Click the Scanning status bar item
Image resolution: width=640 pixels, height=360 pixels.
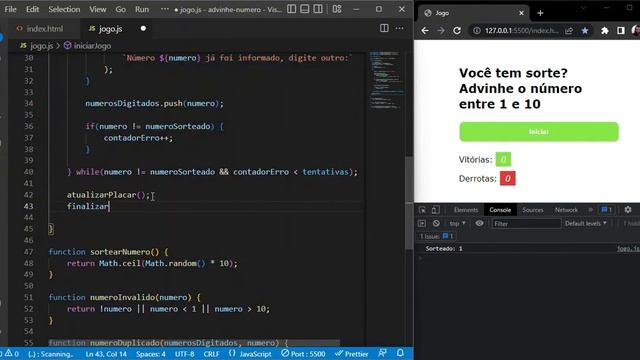point(51,354)
